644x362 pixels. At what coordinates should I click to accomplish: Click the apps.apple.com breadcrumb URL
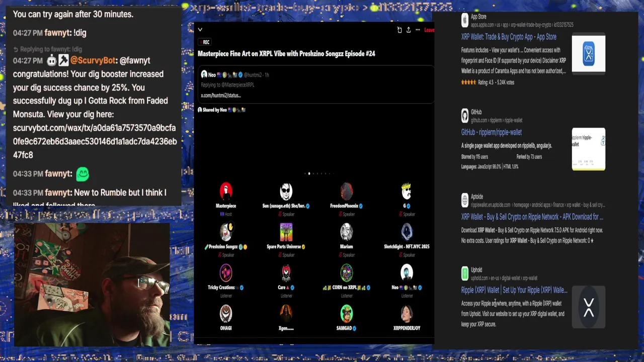click(522, 25)
